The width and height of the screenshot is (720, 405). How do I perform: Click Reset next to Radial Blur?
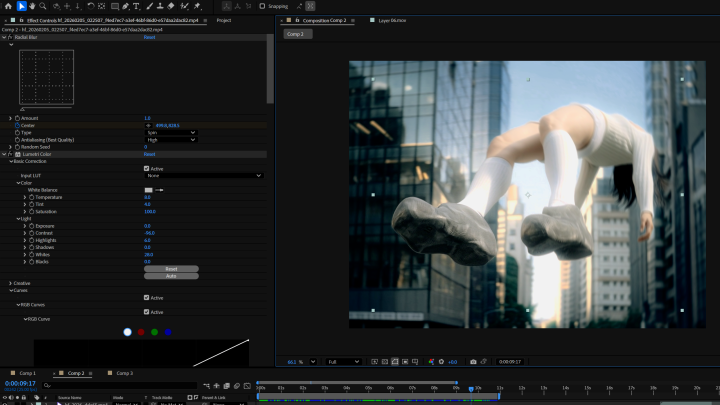click(149, 37)
